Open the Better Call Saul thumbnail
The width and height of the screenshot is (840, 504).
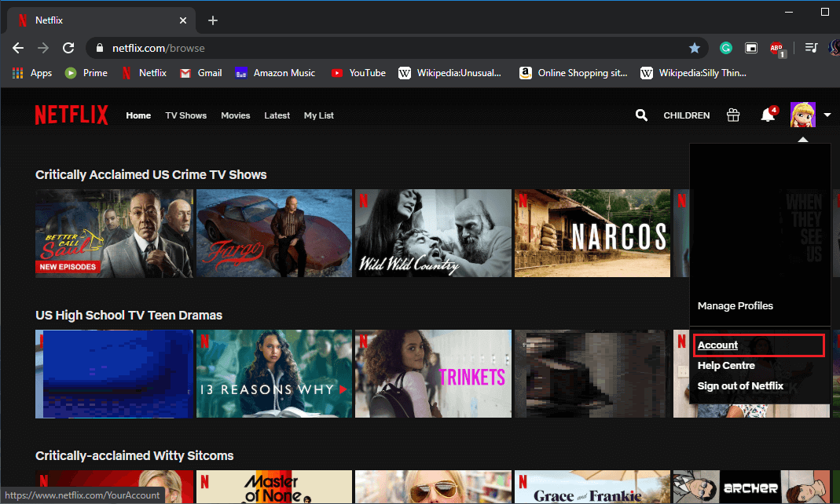(x=114, y=233)
